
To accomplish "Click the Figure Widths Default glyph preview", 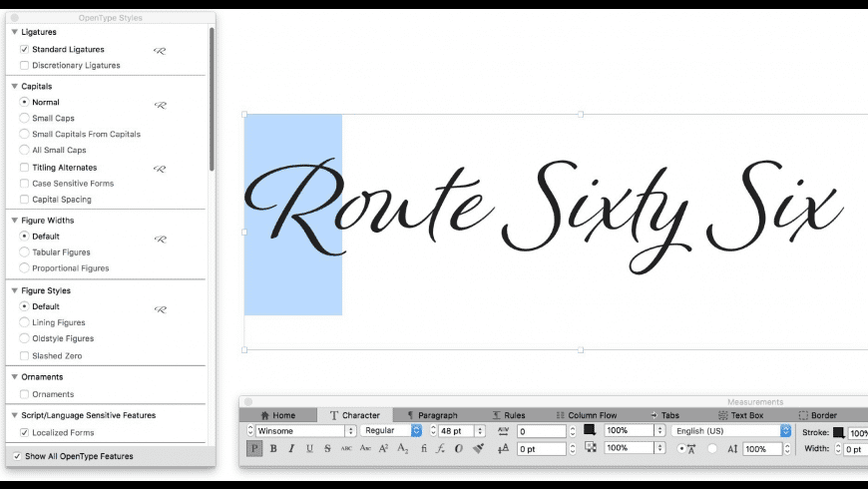I will [160, 239].
